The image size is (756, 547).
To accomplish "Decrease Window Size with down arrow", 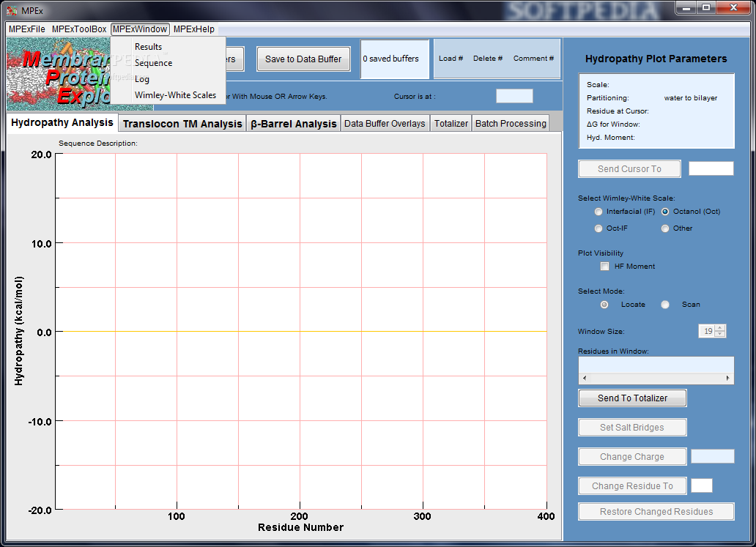I will pos(720,335).
